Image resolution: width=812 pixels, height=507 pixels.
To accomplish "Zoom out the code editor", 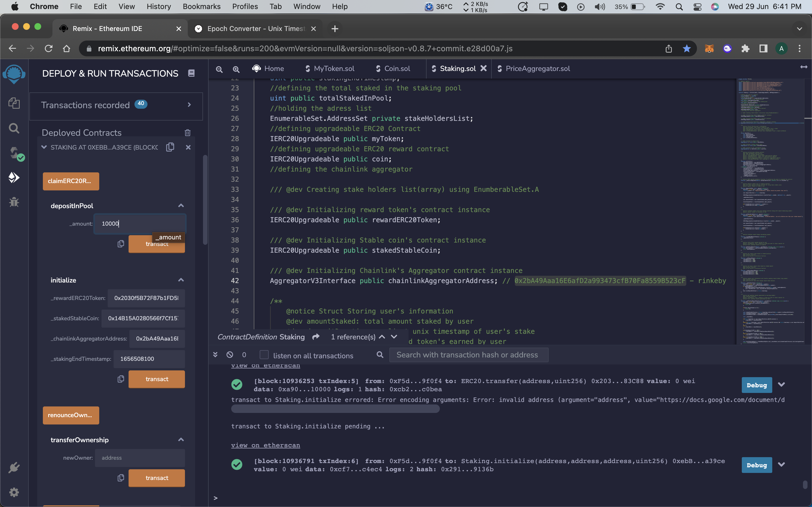I will pos(219,69).
